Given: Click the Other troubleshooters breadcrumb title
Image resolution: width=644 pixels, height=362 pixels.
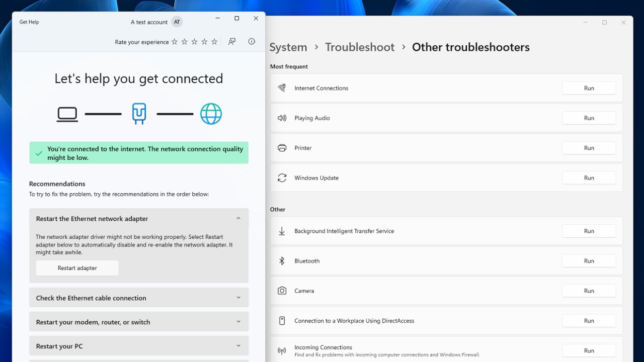Looking at the screenshot, I should tap(471, 47).
